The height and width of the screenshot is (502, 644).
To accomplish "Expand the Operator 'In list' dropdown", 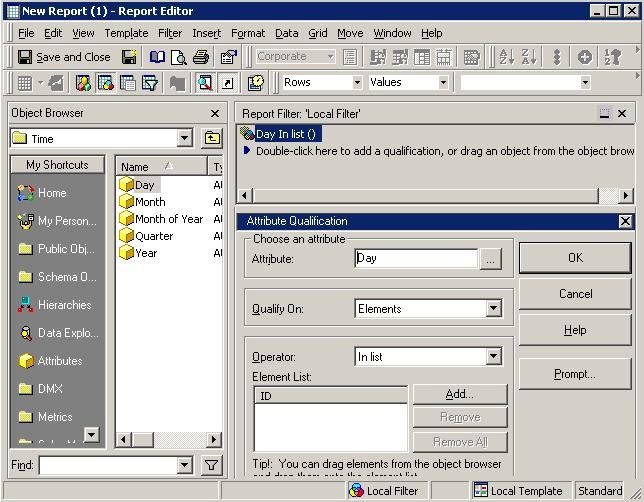I will click(x=493, y=357).
